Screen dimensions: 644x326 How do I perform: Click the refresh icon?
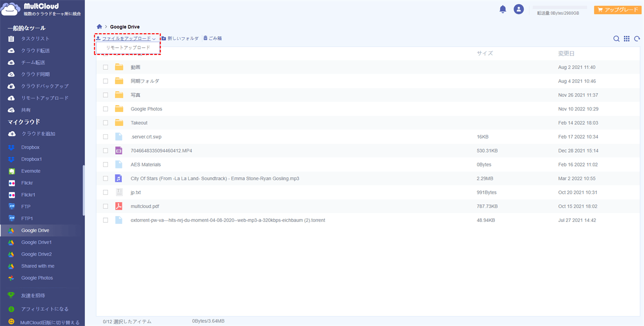pyautogui.click(x=637, y=39)
